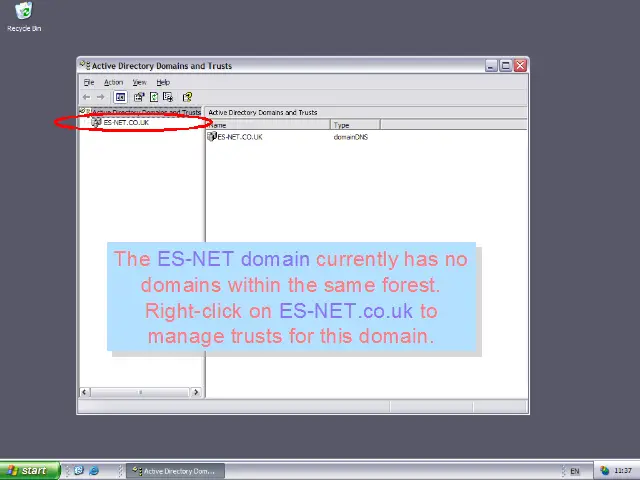
Task: Open the Start menu
Action: 30,471
